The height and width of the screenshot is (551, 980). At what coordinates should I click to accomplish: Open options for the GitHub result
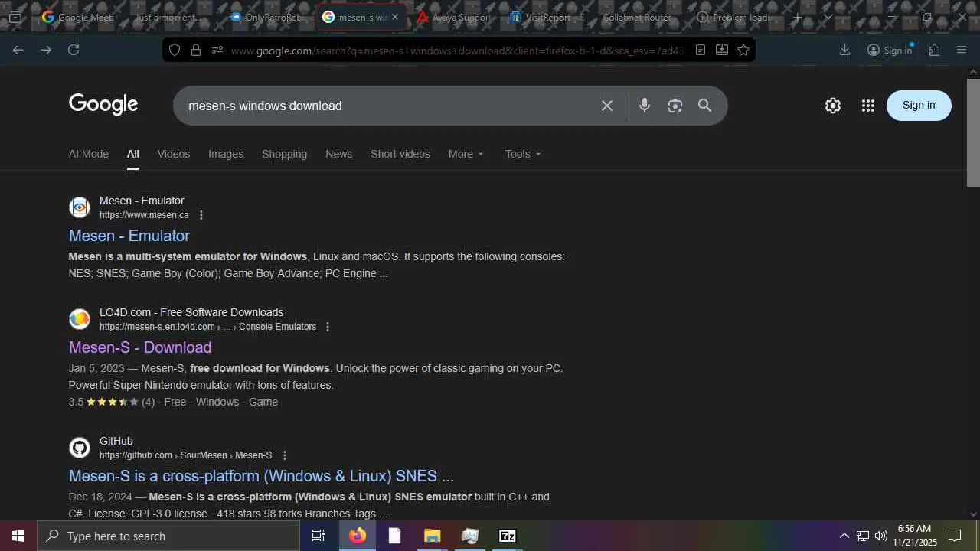(285, 455)
